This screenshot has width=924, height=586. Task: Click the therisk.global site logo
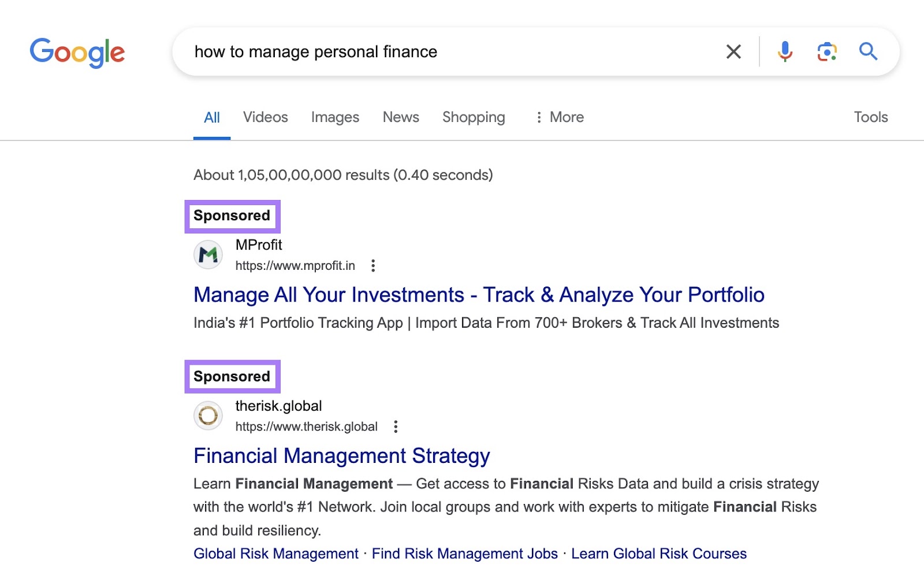pyautogui.click(x=207, y=416)
